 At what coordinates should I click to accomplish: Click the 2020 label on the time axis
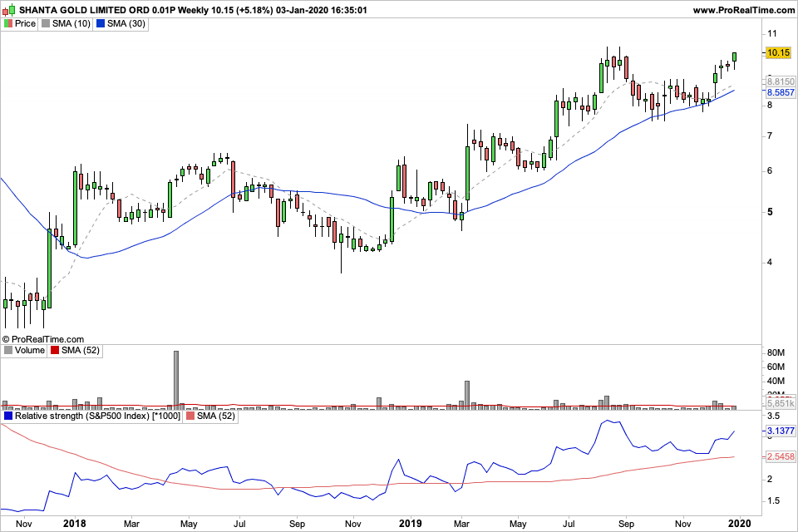point(740,524)
